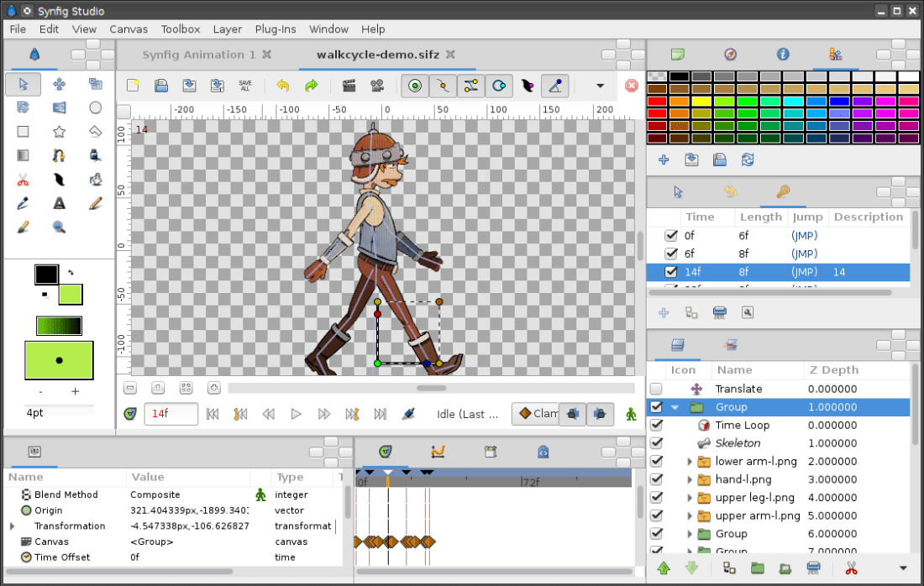Open the Render clapperboard icon
This screenshot has height=586, width=924.
pyautogui.click(x=349, y=86)
